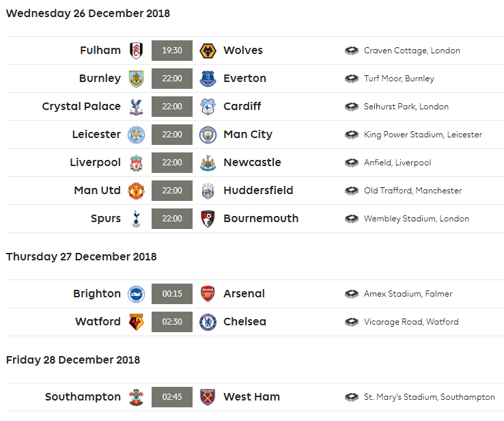Screen dimensions: 504x421
Task: Click the Crystal Palace eagle crest
Action: click(x=137, y=107)
